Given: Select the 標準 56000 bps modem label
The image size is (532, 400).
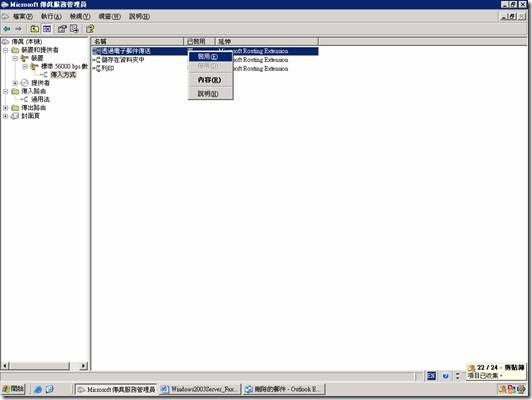Looking at the screenshot, I should pos(64,66).
